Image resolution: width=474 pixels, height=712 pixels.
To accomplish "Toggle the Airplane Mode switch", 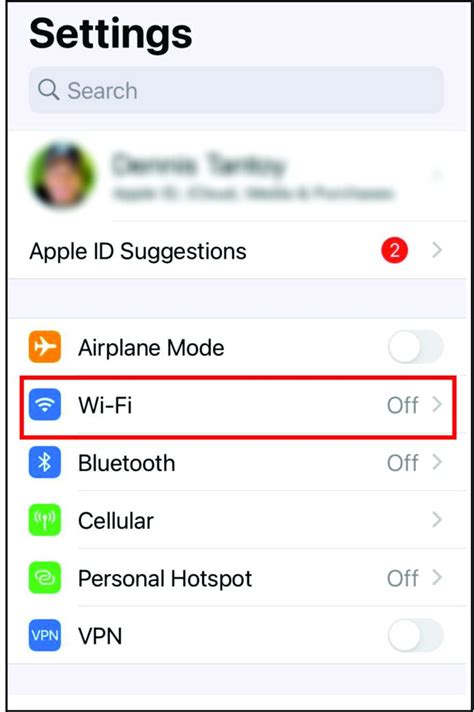I will click(x=415, y=347).
